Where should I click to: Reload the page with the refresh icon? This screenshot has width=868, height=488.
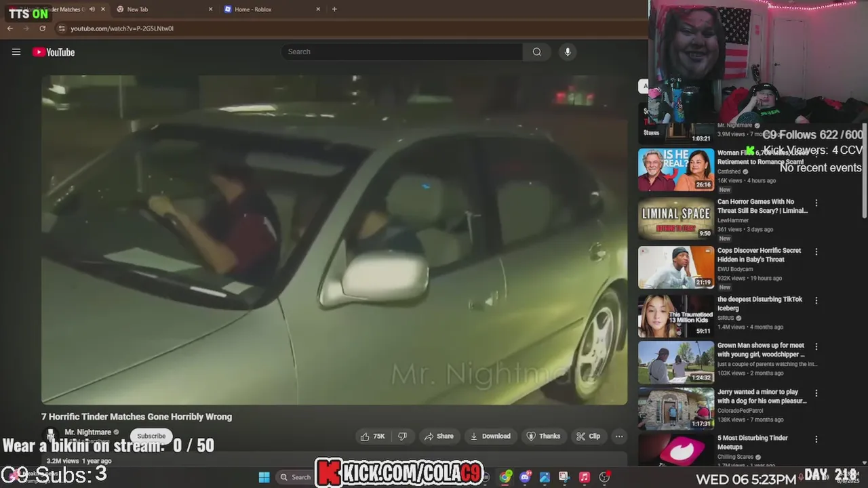point(42,28)
